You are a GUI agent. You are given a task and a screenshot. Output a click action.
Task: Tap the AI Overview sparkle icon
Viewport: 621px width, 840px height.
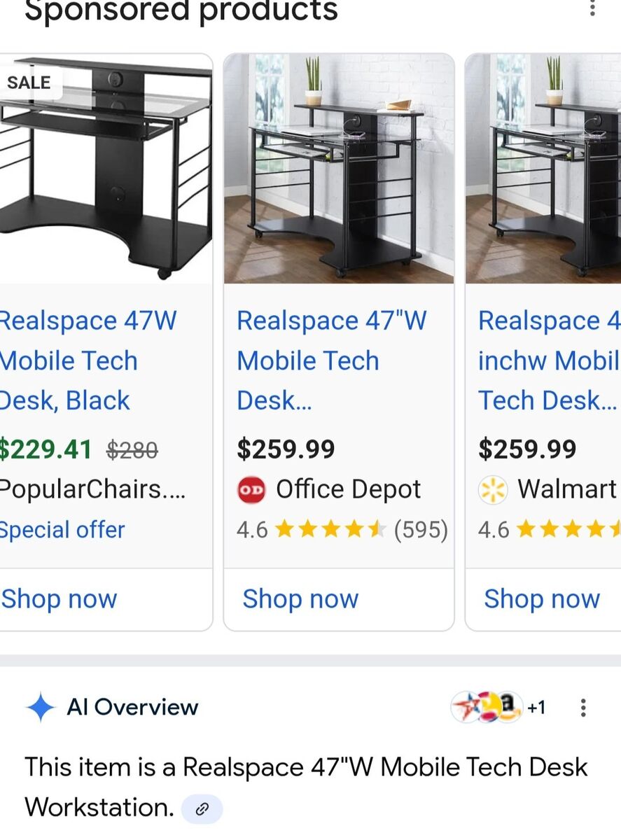[41, 708]
